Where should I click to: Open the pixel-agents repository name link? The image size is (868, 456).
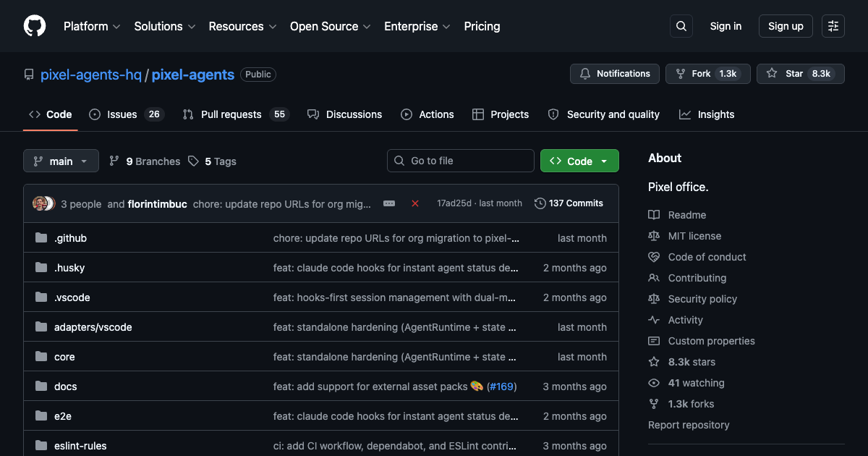193,74
